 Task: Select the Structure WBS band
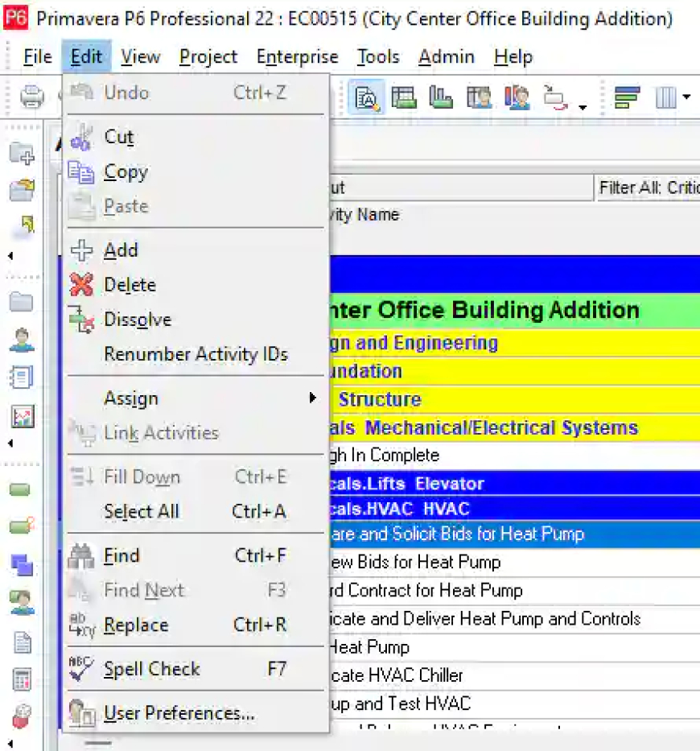click(x=515, y=399)
